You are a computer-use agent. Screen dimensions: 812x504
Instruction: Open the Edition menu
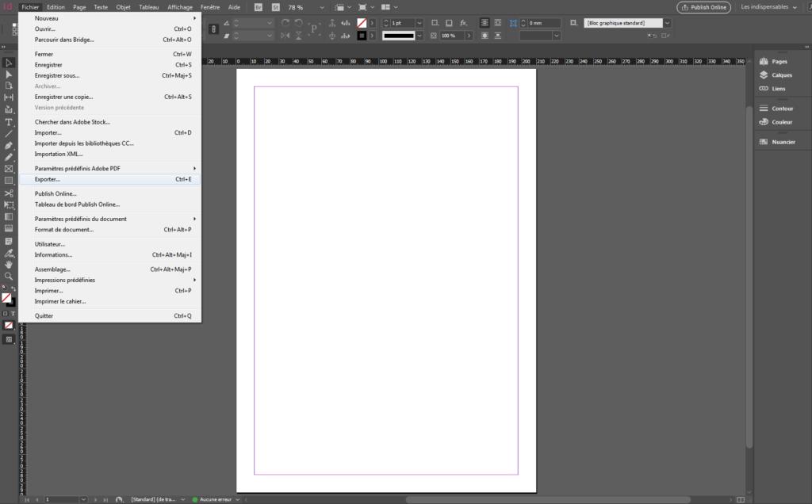click(56, 7)
